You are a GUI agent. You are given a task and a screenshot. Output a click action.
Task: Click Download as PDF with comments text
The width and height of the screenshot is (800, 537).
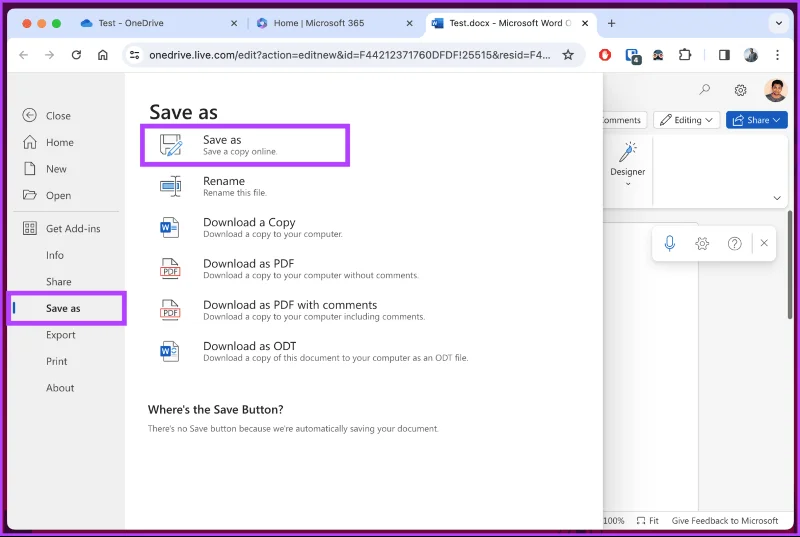point(290,305)
